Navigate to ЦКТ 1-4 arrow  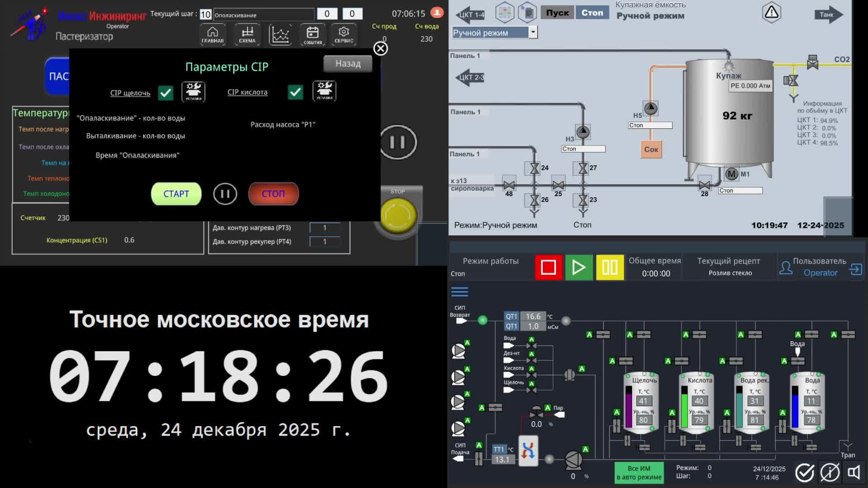[471, 14]
